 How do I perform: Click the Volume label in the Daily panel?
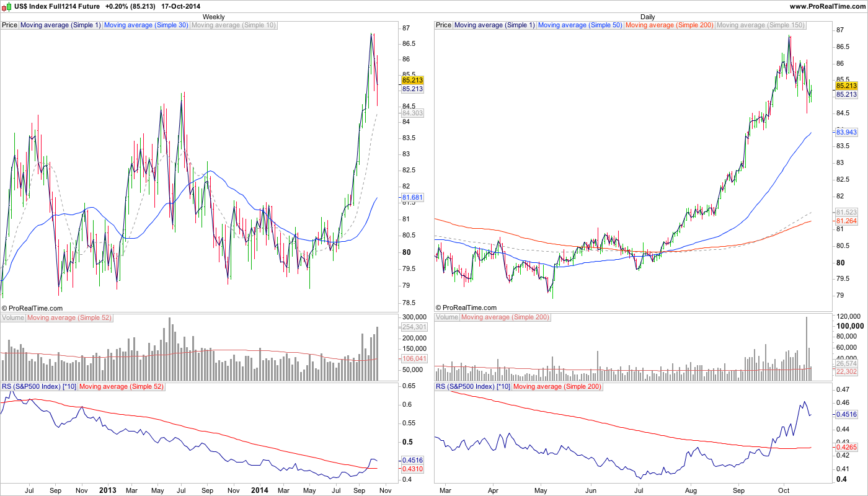point(447,317)
